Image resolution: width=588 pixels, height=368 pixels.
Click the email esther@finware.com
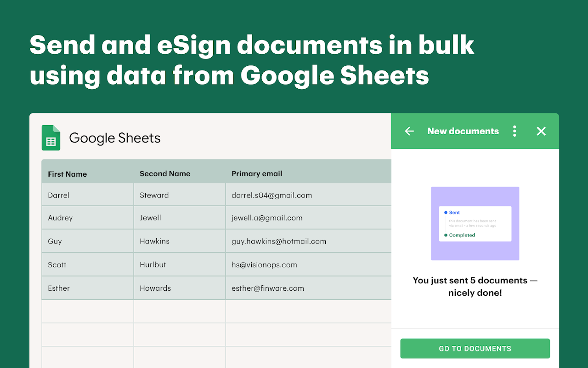tap(268, 288)
